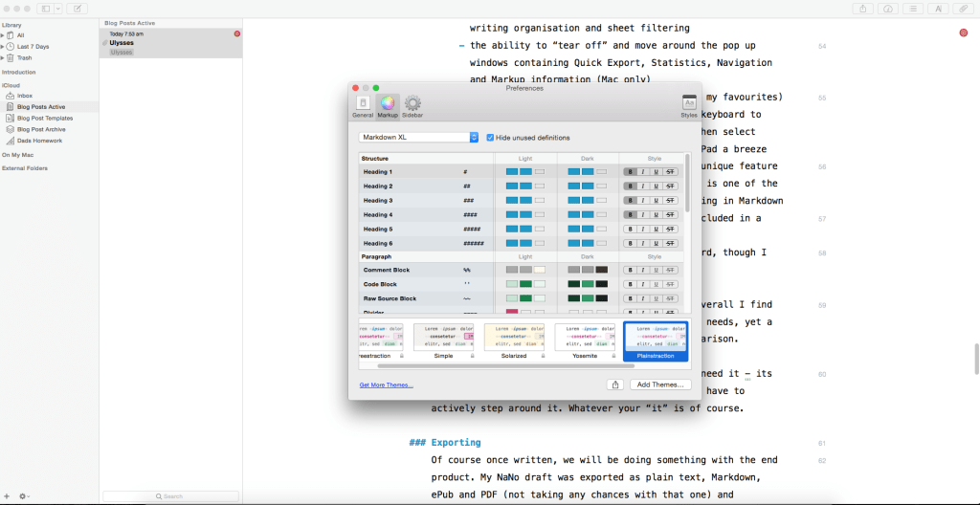Click the editor vertical scrollbar thumb
This screenshot has height=505, width=980.
click(975, 358)
